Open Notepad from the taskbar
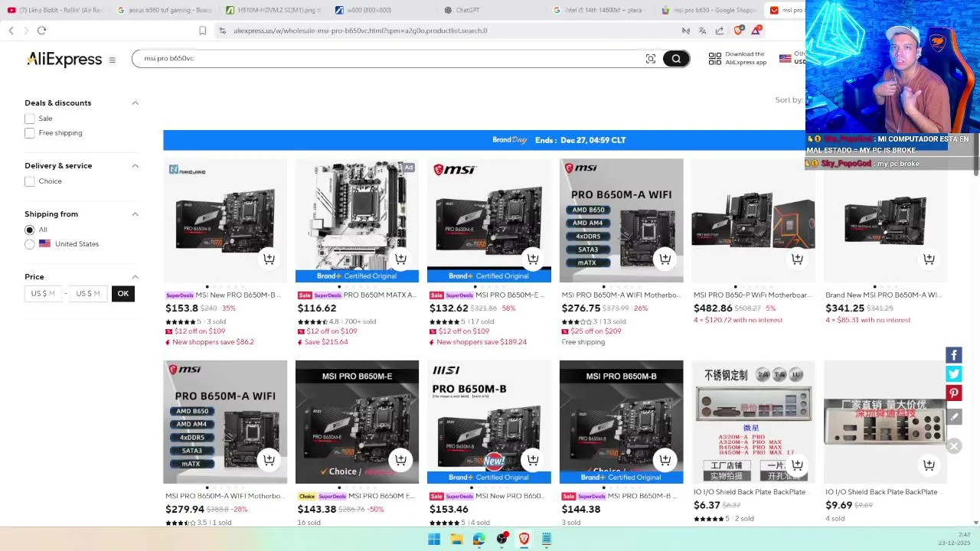Viewport: 980px width, 551px height. pos(547,539)
